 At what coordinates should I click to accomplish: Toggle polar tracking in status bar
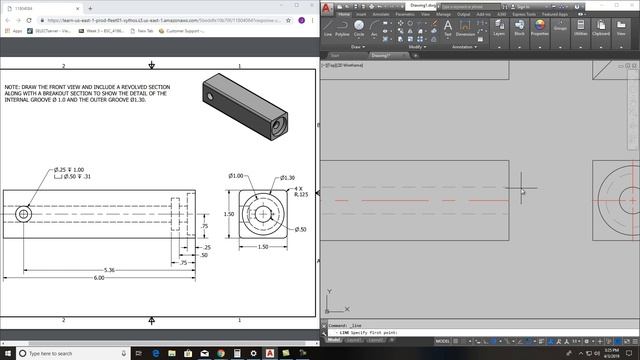click(494, 341)
